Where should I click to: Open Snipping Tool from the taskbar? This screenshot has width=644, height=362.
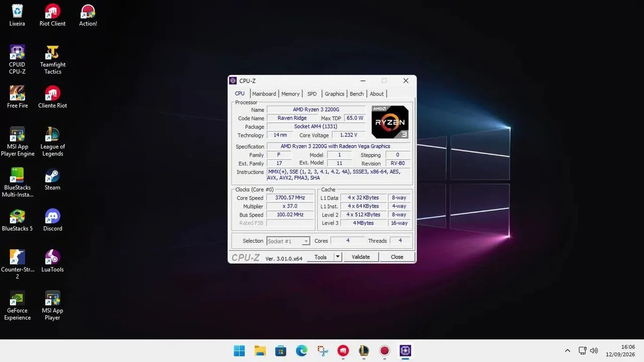(x=323, y=350)
